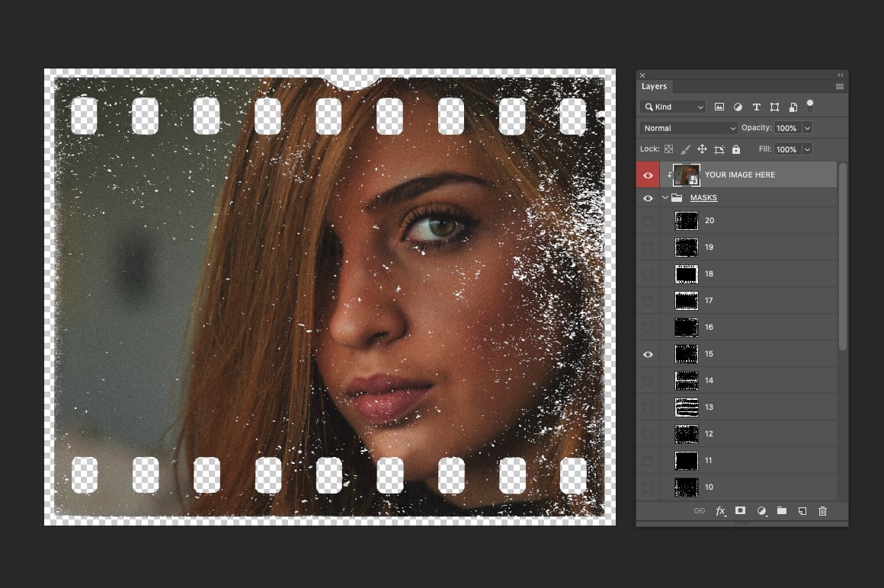Filter layers by pixel layers icon
The image size is (884, 588).
pyautogui.click(x=719, y=107)
